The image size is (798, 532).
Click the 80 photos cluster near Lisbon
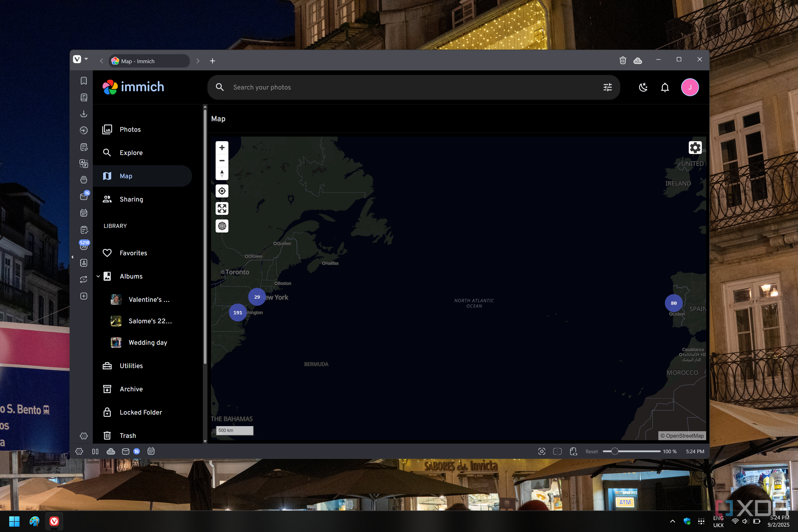click(673, 303)
